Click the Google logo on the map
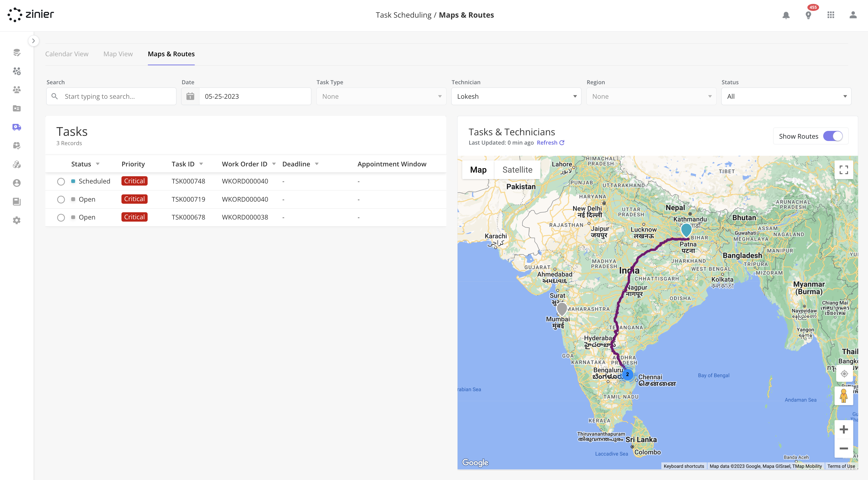 point(475,462)
